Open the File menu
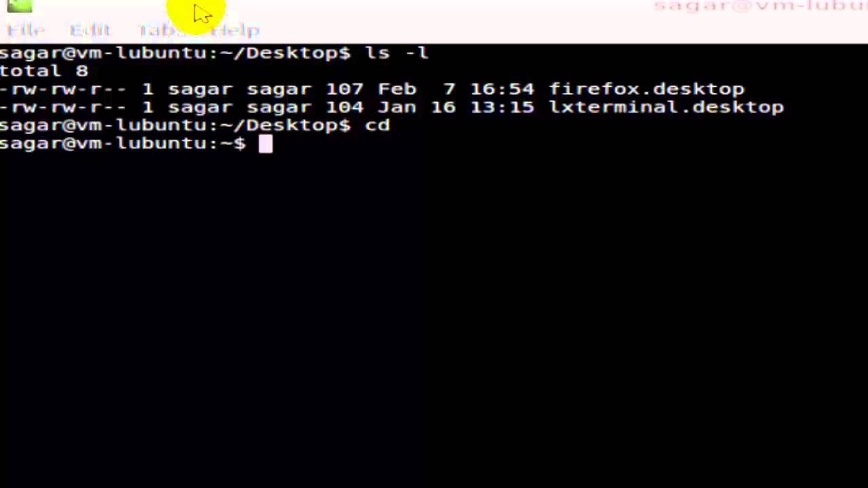The height and width of the screenshot is (488, 868). 26,30
